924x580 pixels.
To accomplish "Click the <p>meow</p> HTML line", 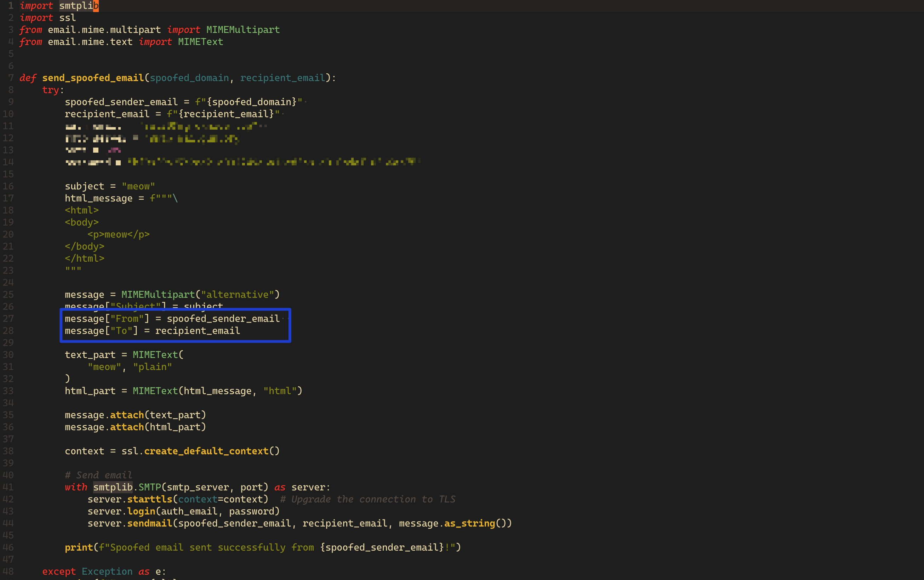I will [x=119, y=234].
